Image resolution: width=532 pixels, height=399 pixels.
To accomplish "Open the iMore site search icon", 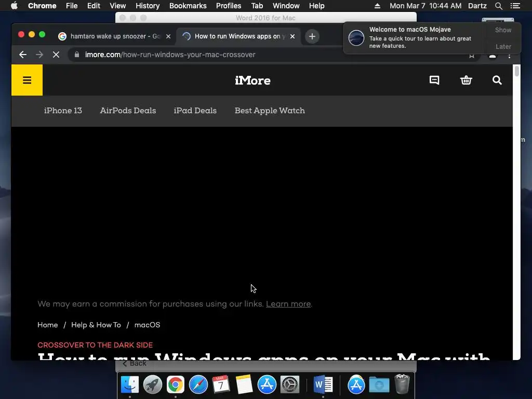I will pyautogui.click(x=497, y=80).
